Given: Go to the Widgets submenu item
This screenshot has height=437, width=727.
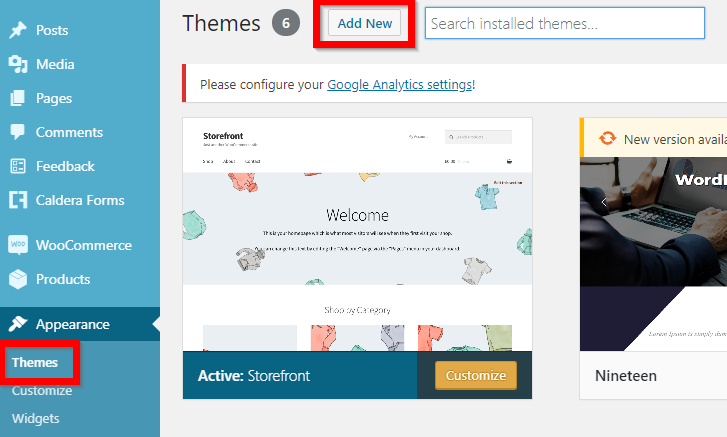Looking at the screenshot, I should 36,418.
